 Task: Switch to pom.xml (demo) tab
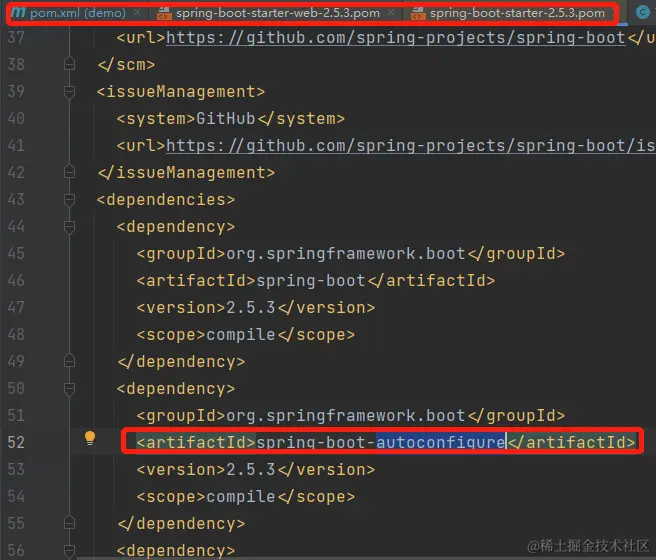point(78,13)
